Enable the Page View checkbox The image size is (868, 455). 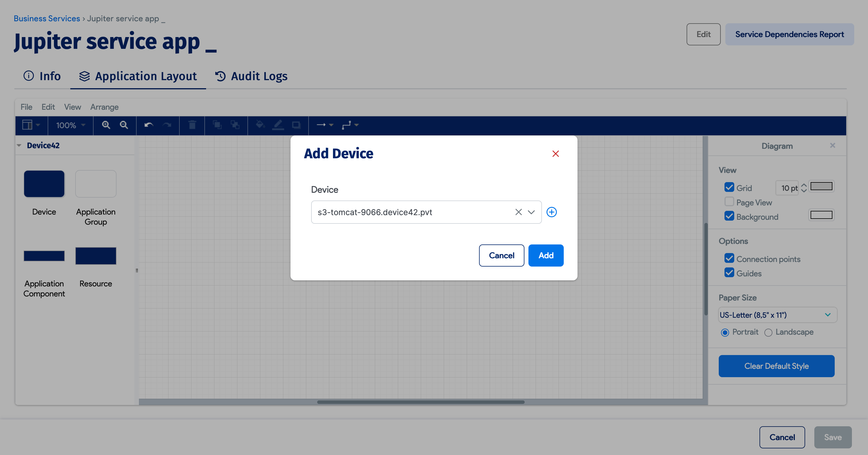pyautogui.click(x=729, y=202)
